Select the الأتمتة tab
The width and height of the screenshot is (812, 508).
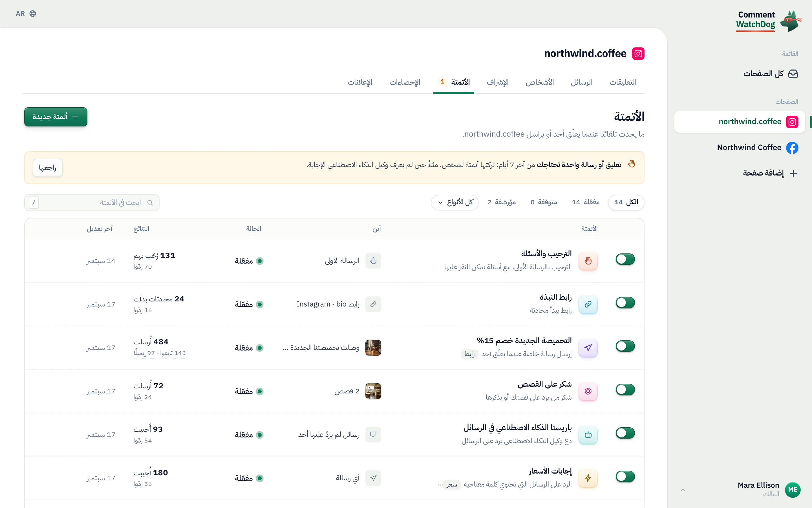point(454,82)
